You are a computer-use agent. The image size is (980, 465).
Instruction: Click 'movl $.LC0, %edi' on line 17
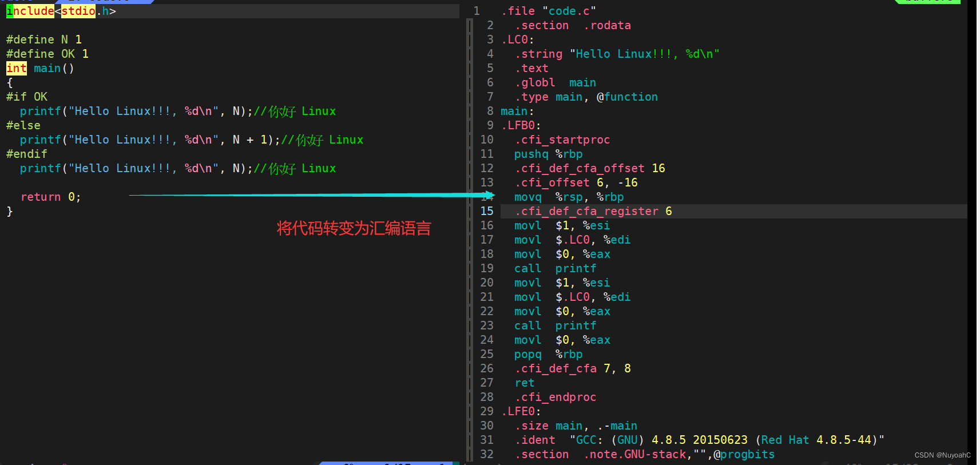point(573,240)
